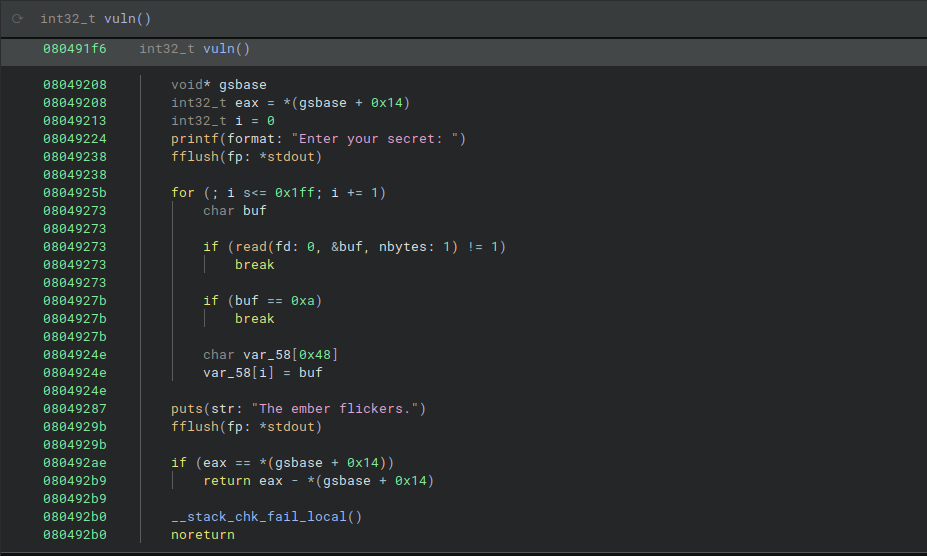Image resolution: width=927 pixels, height=556 pixels.
Task: Select the for loop keyword
Action: [182, 193]
